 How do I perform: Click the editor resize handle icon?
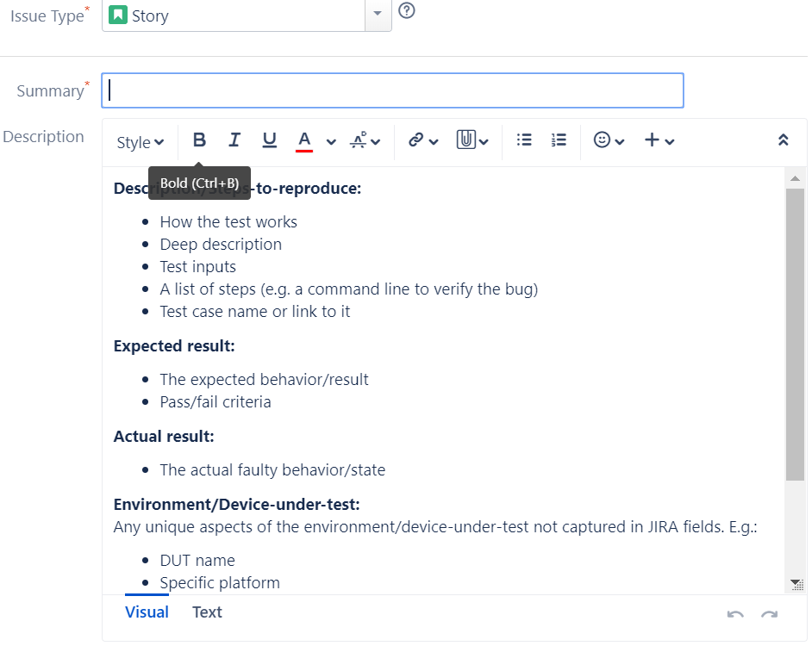(797, 585)
